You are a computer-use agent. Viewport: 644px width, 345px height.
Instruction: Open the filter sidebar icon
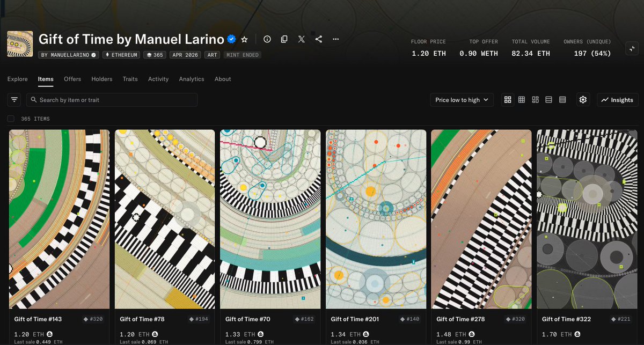point(14,100)
